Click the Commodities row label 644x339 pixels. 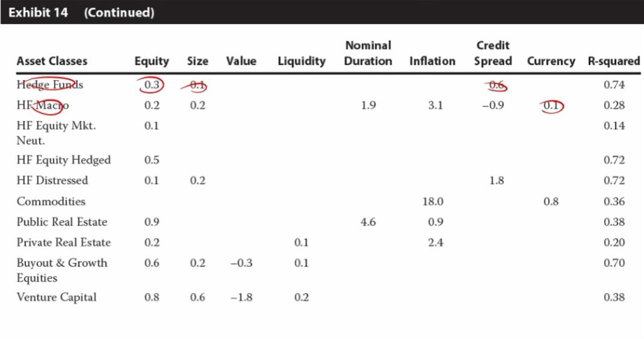[x=51, y=201]
